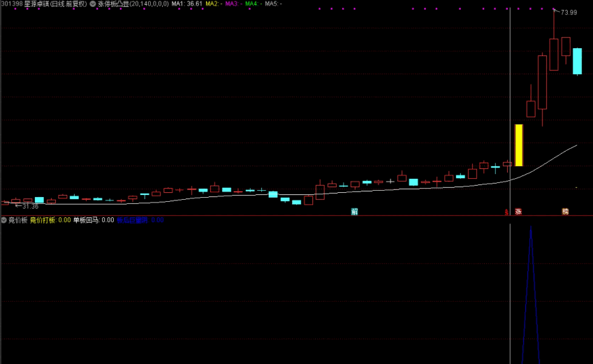
Task: Select the yellow limit-up candlestick
Action: [x=519, y=145]
